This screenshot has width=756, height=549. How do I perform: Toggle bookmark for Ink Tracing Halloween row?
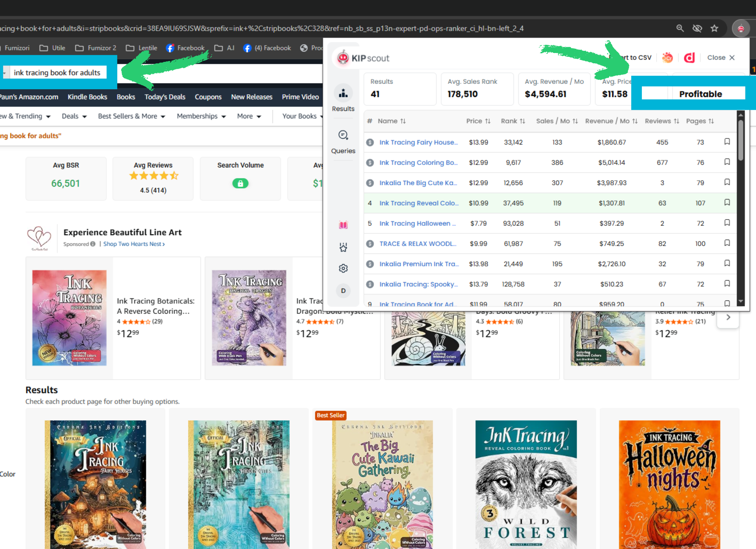[727, 223]
